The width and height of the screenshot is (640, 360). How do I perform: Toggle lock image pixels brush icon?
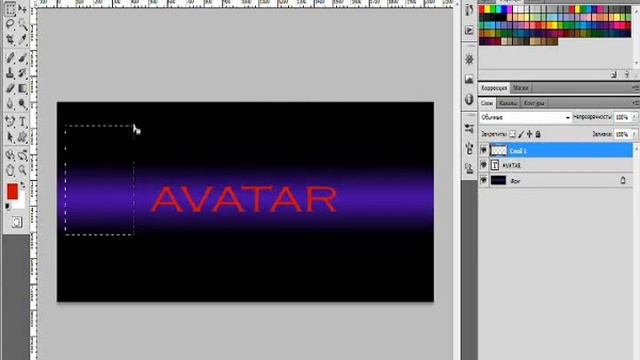[x=521, y=134]
